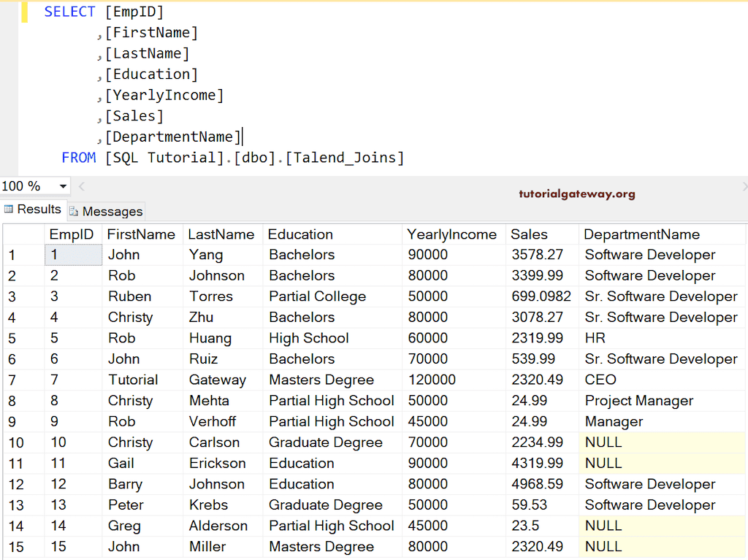Screen dimensions: 748x560
Task: Click the 'Peter' FirstName cell
Action: coord(142,505)
